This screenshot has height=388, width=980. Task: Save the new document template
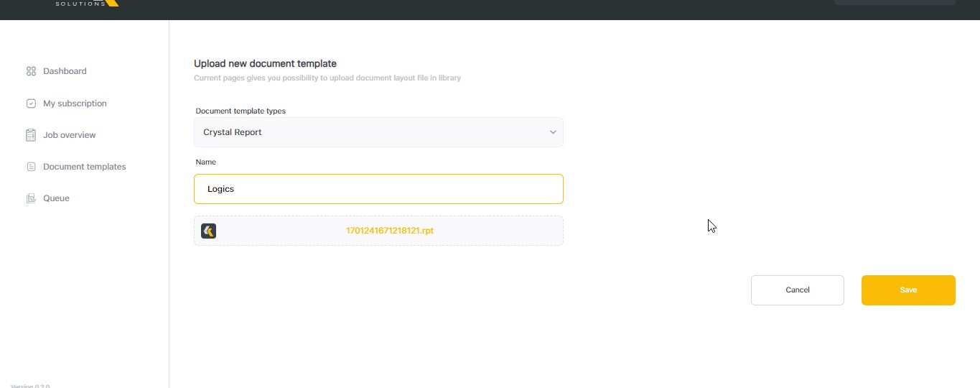tap(908, 290)
